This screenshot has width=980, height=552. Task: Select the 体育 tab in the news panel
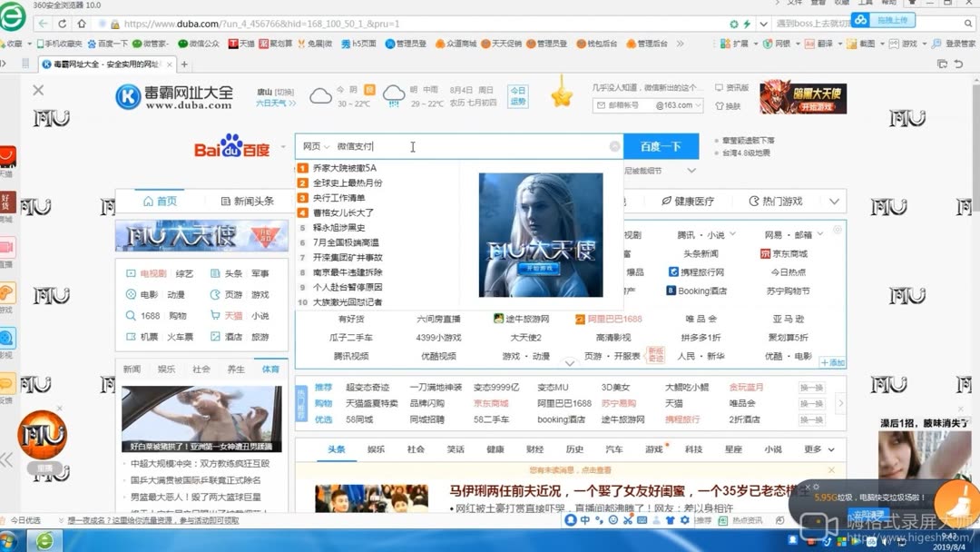(x=270, y=369)
